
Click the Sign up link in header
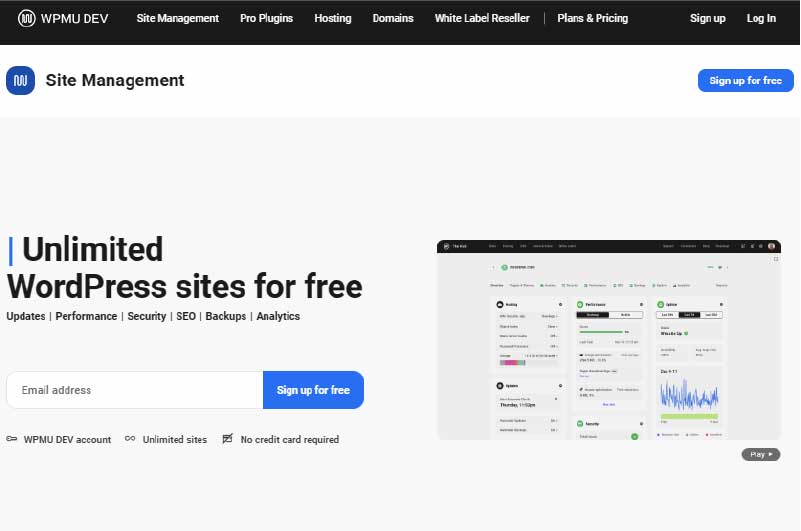coord(708,18)
